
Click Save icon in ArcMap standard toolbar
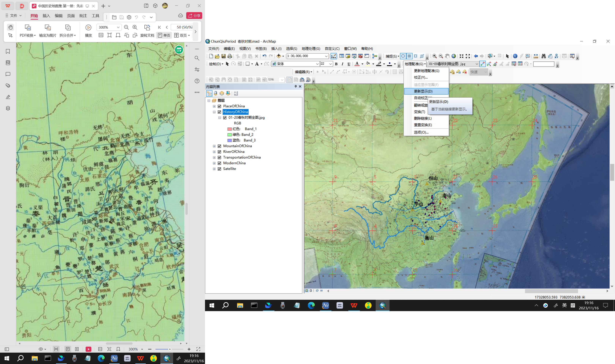[223, 56]
